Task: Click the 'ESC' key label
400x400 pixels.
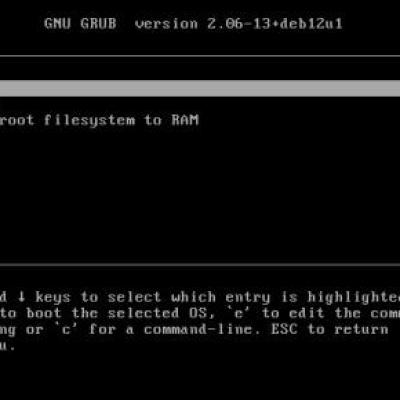Action: (285, 329)
